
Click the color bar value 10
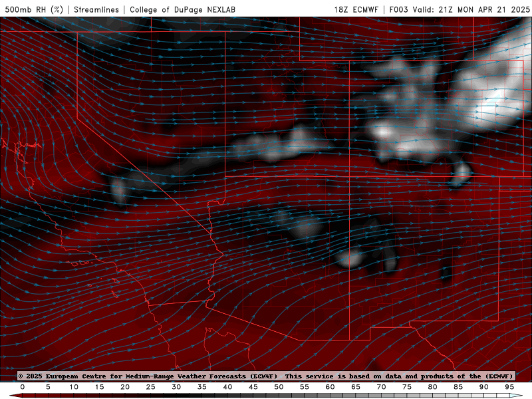point(74,387)
